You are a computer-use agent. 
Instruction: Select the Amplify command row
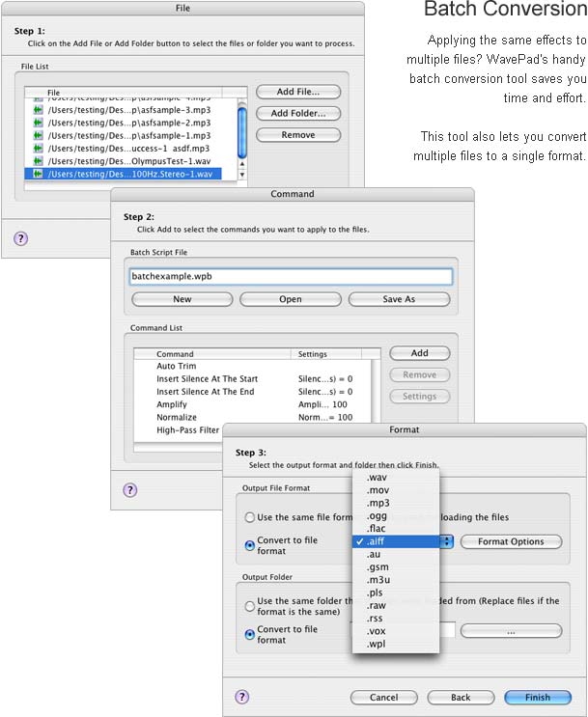253,404
